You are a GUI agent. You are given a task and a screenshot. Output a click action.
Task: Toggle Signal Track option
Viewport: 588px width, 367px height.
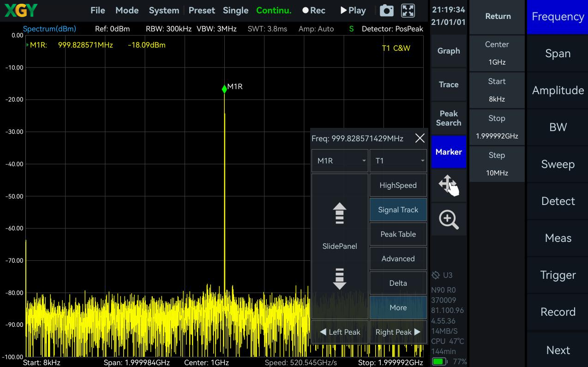coord(398,210)
